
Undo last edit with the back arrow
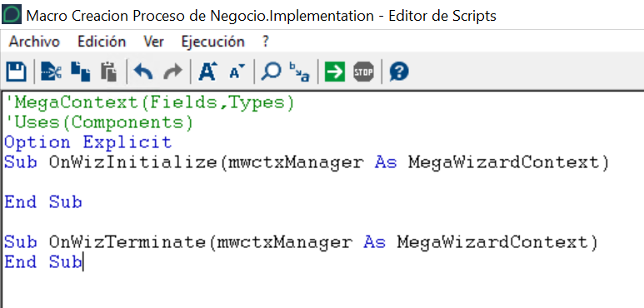tap(143, 72)
